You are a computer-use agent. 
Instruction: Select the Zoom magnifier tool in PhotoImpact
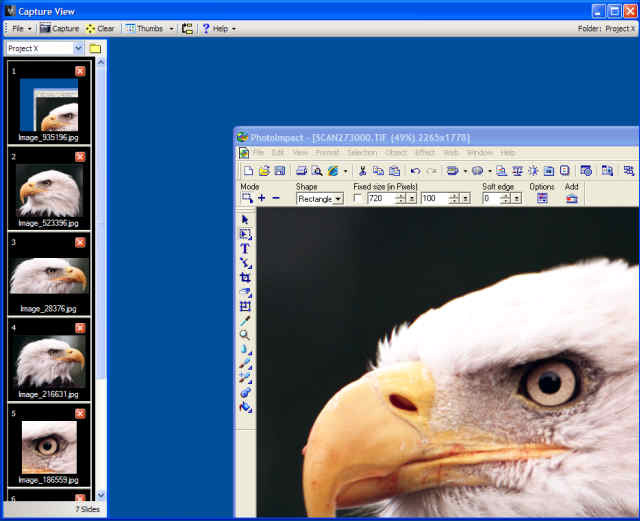(245, 335)
